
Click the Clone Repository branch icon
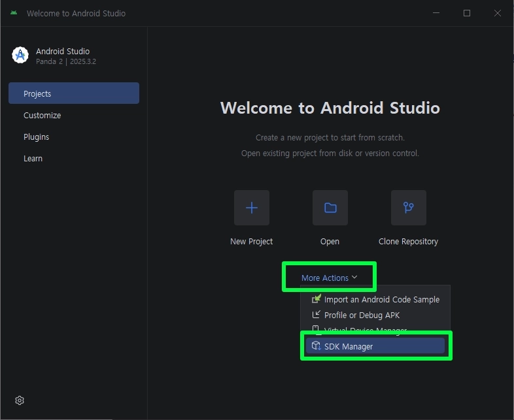coord(409,208)
